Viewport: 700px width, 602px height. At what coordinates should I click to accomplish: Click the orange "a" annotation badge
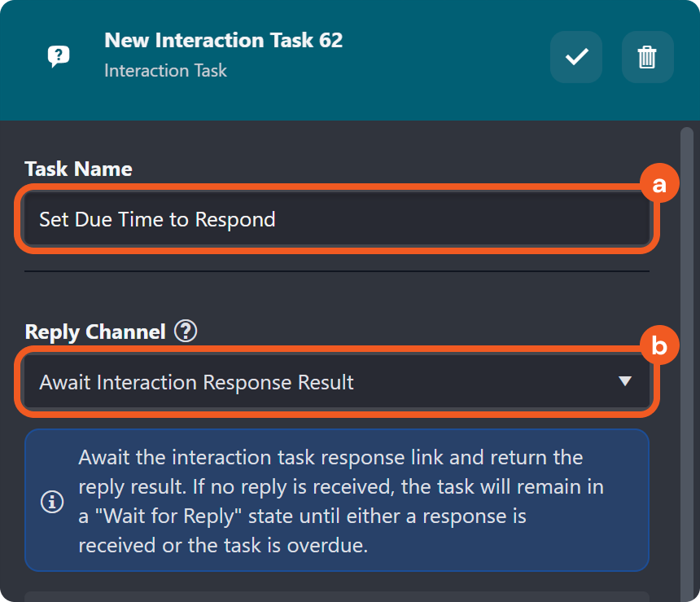tap(659, 184)
